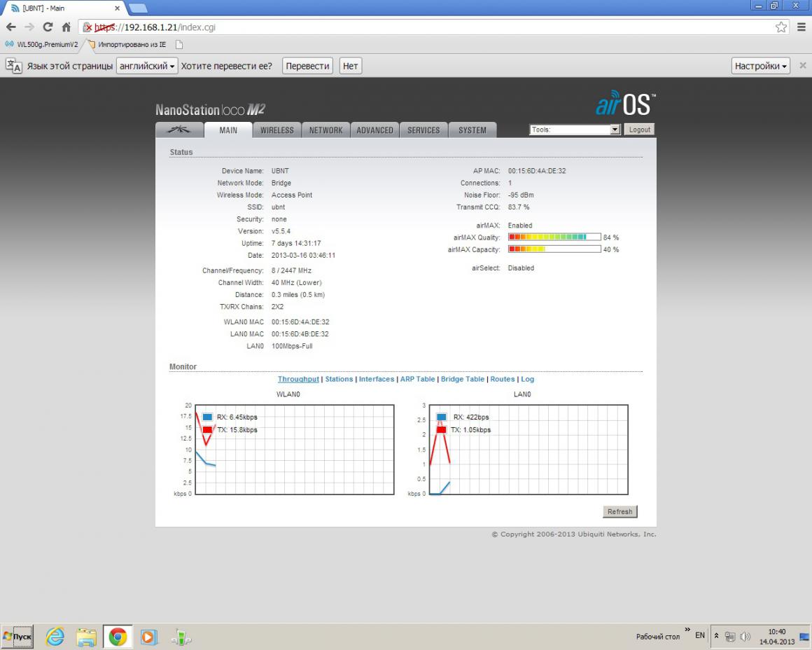Viewport: 812px width, 650px height.
Task: Click the WLAN0 throughput graph
Action: click(x=295, y=450)
